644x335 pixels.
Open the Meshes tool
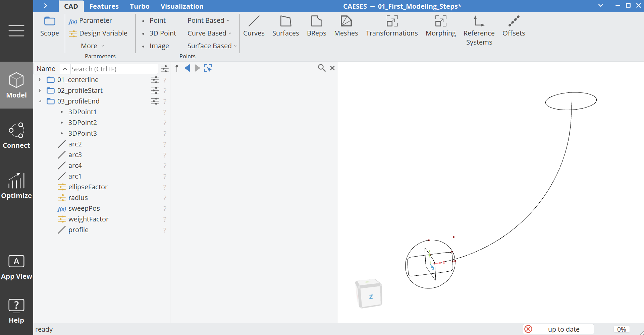tap(346, 26)
